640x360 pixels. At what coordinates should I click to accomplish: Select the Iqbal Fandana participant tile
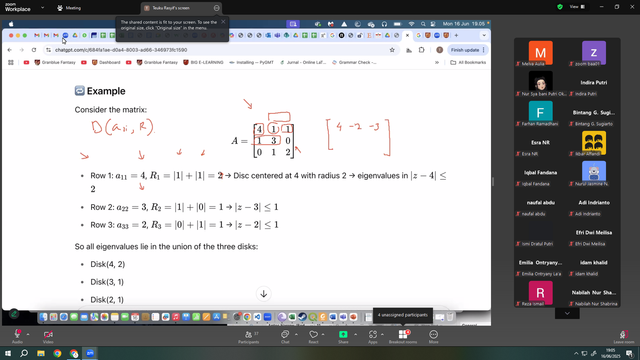pyautogui.click(x=540, y=173)
